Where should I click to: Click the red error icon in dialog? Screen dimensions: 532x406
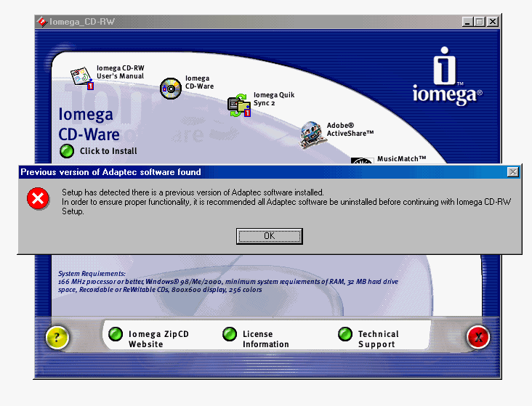tap(38, 198)
